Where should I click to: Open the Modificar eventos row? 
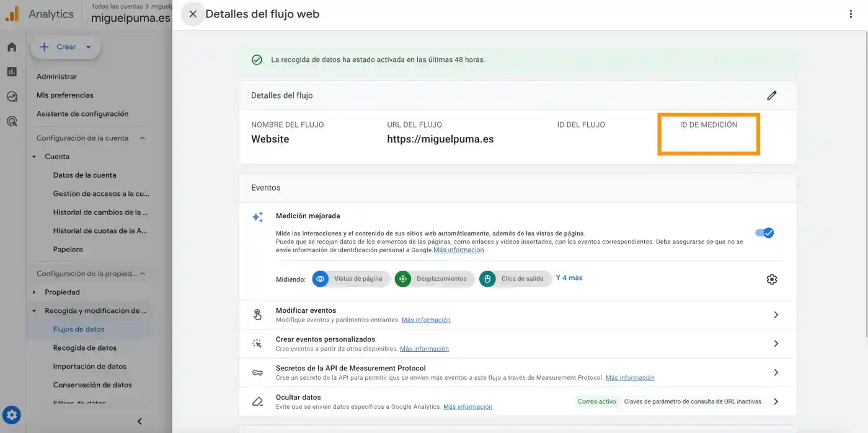[x=517, y=315]
